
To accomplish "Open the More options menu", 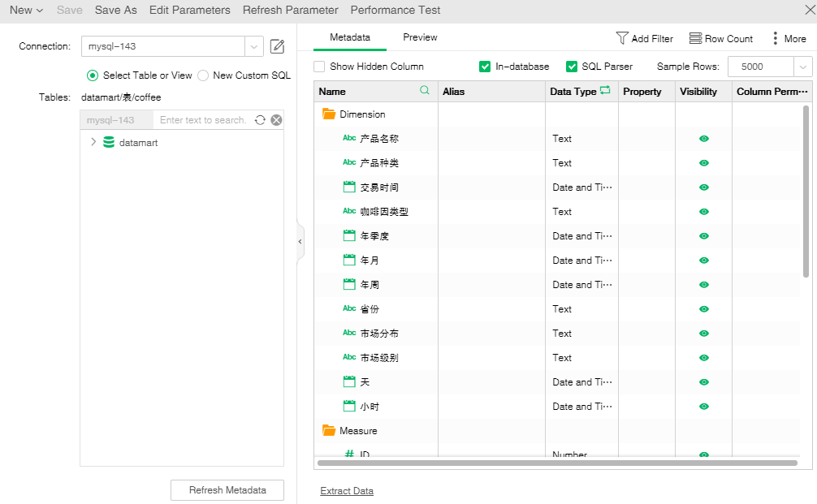I will (x=776, y=38).
